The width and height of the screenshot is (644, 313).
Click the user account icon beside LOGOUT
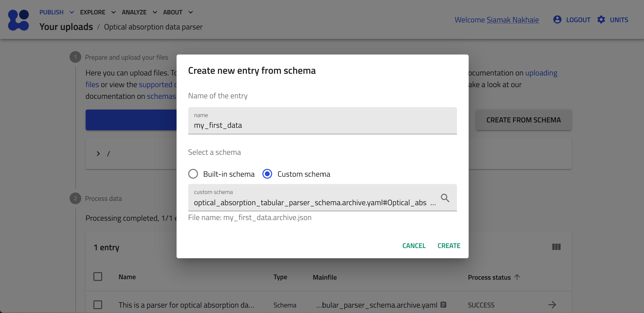(557, 19)
